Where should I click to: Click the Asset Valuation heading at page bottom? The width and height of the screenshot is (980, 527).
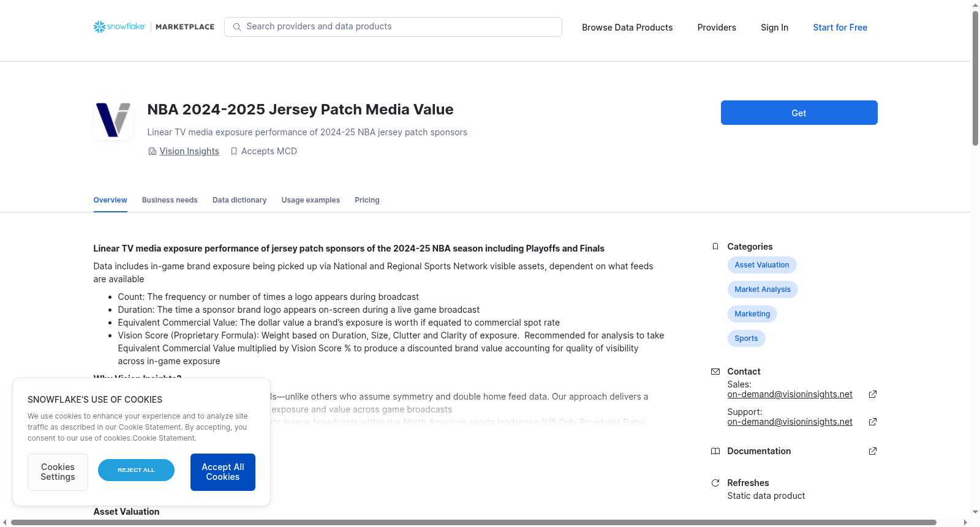click(x=126, y=512)
